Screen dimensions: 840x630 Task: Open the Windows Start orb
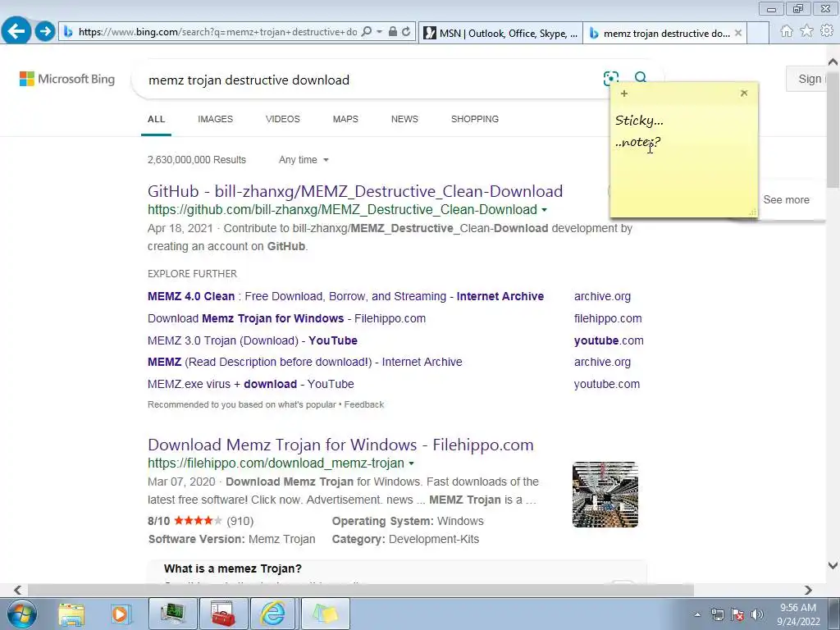[x=22, y=614]
